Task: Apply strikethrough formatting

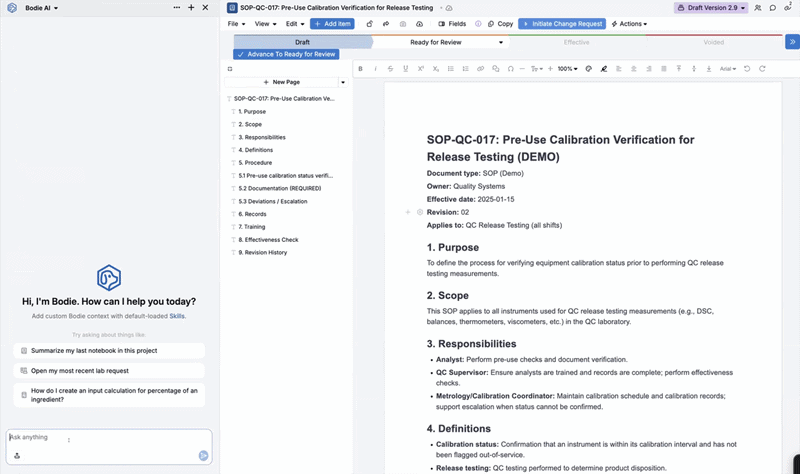Action: tap(390, 69)
